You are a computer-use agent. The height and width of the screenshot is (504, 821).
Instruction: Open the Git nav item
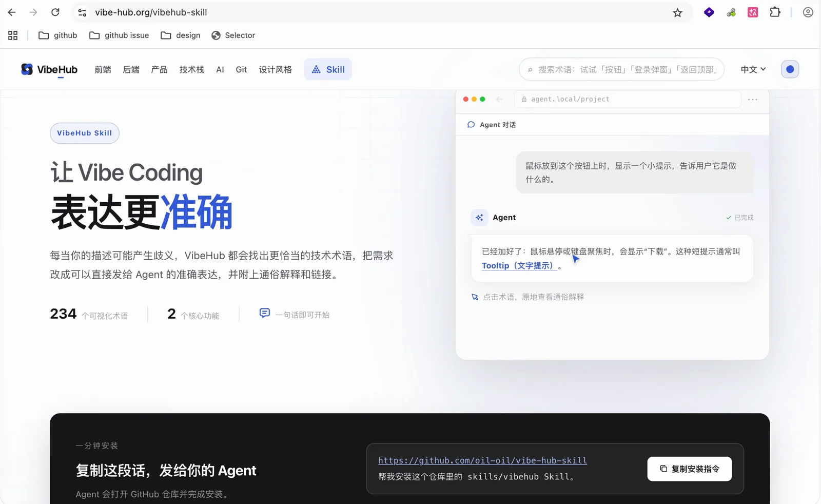241,70
